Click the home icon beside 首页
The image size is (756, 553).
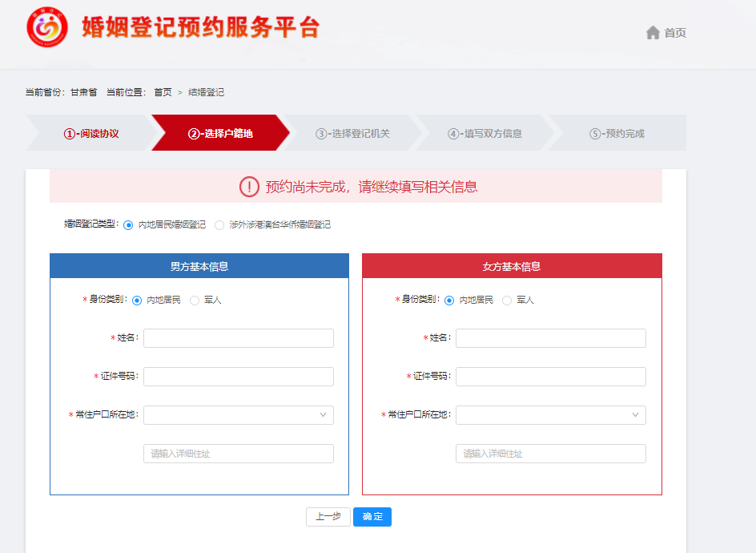click(x=653, y=33)
